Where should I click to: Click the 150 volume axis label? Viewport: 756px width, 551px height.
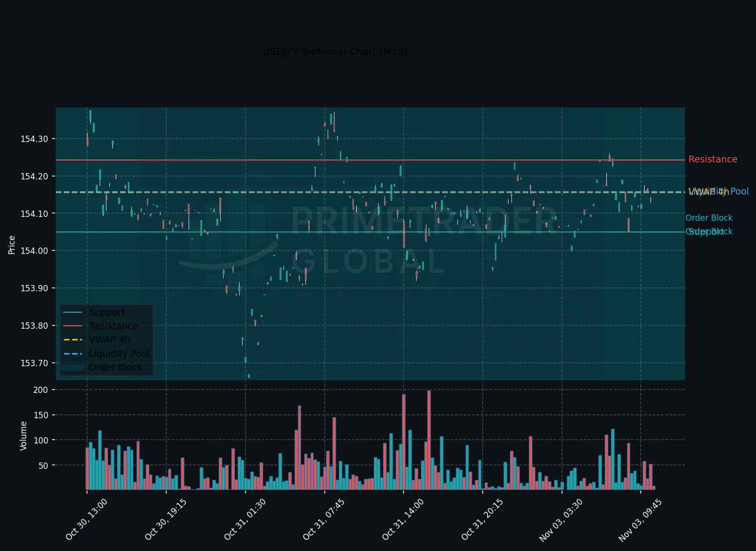[x=41, y=415]
